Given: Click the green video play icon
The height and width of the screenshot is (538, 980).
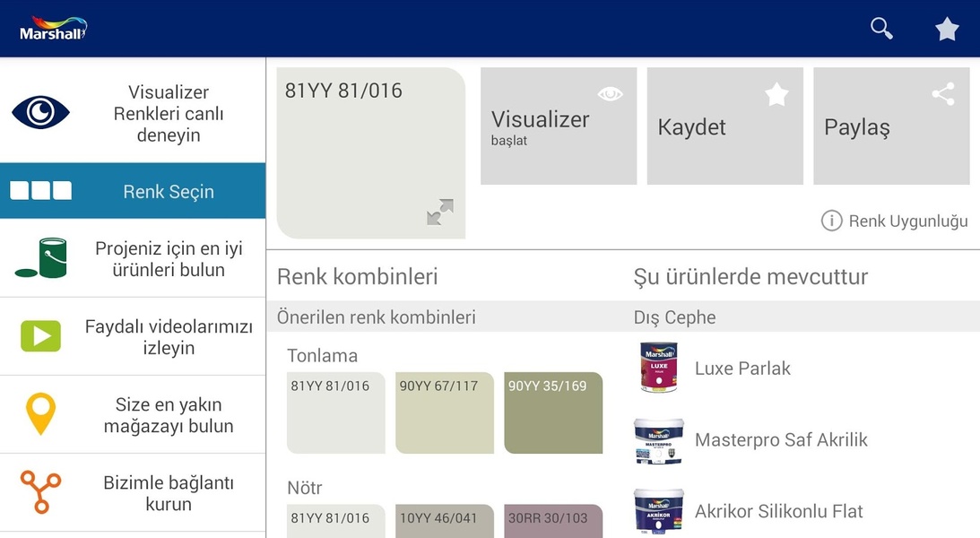Looking at the screenshot, I should (x=40, y=336).
